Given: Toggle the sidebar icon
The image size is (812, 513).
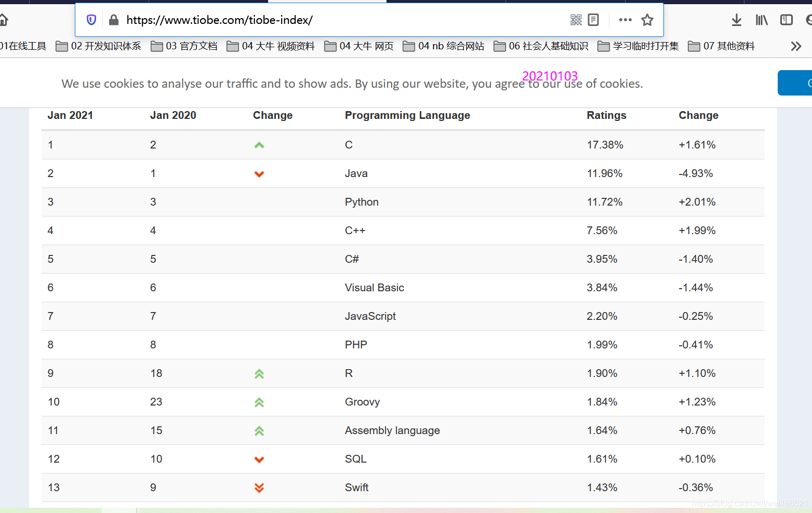Looking at the screenshot, I should [787, 20].
